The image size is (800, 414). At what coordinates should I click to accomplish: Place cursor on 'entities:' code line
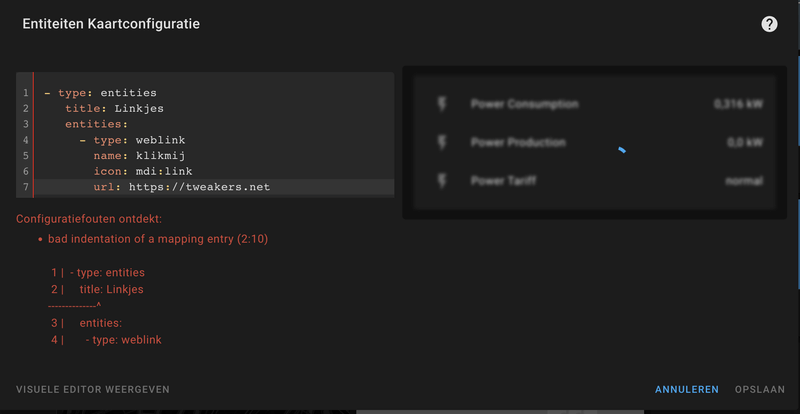96,125
